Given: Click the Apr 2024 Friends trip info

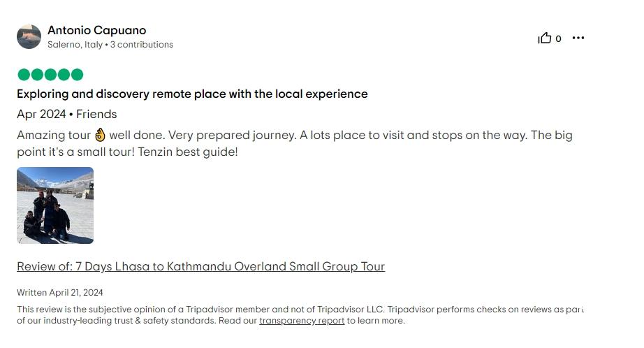Looking at the screenshot, I should pyautogui.click(x=67, y=114).
